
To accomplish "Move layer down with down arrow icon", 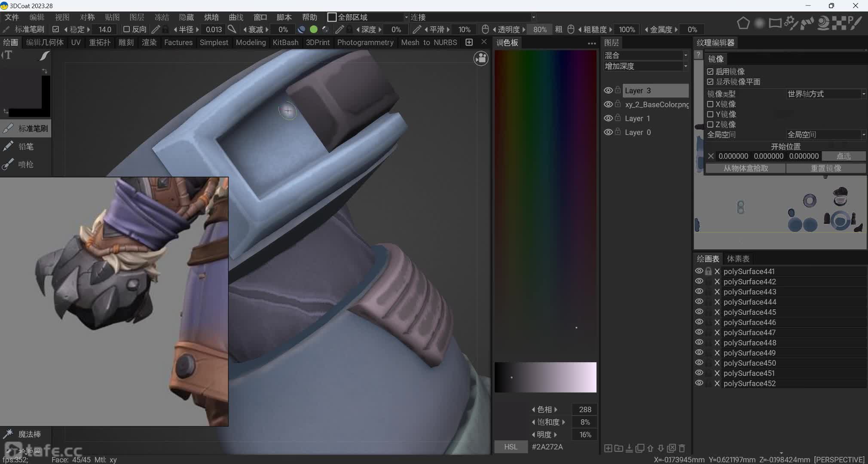I will tap(661, 449).
